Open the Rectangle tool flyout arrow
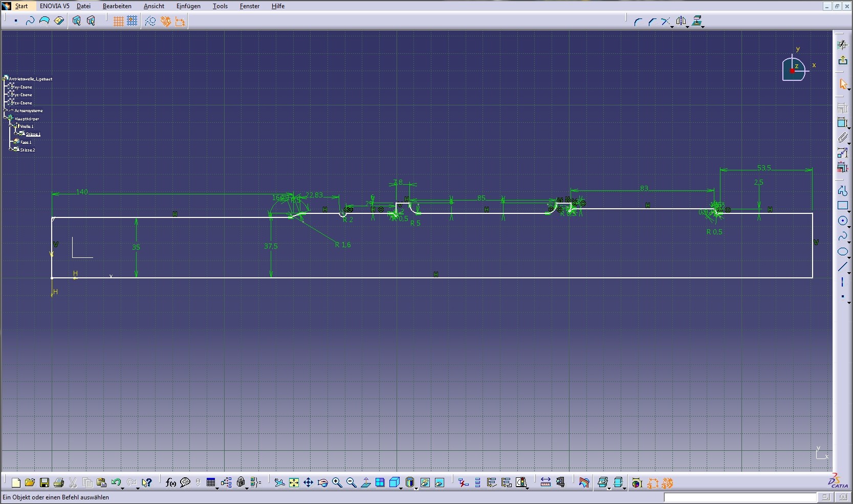This screenshot has width=853, height=504. click(849, 211)
